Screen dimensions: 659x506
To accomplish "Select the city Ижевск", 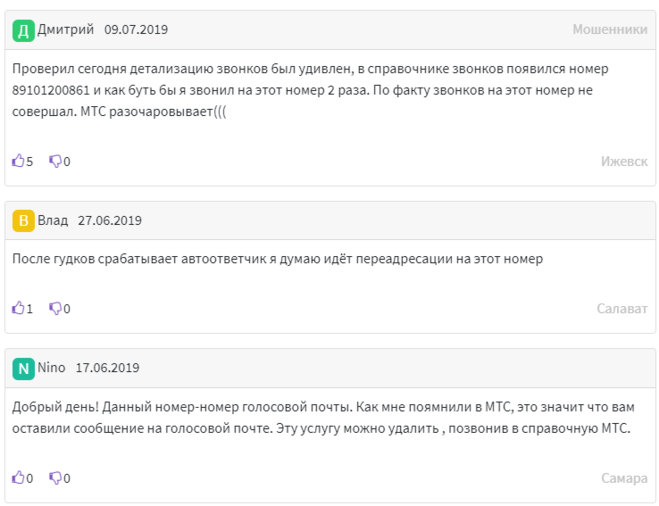I will click(624, 161).
